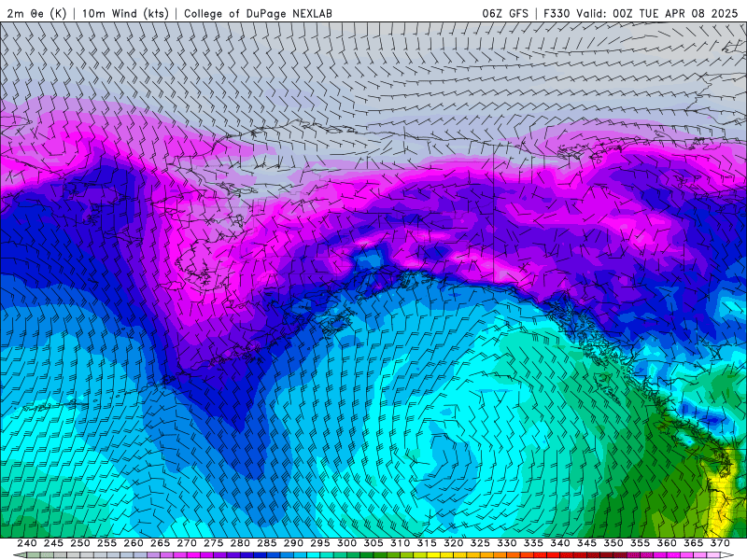747x560 pixels.
Task: Click the right arrow end of the color bar
Action: pos(728,555)
